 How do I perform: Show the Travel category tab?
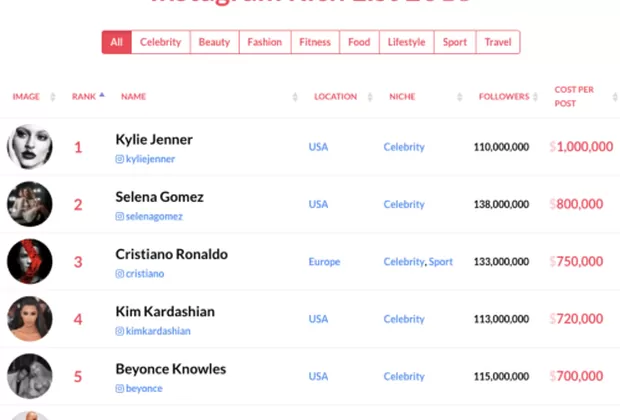tap(498, 42)
